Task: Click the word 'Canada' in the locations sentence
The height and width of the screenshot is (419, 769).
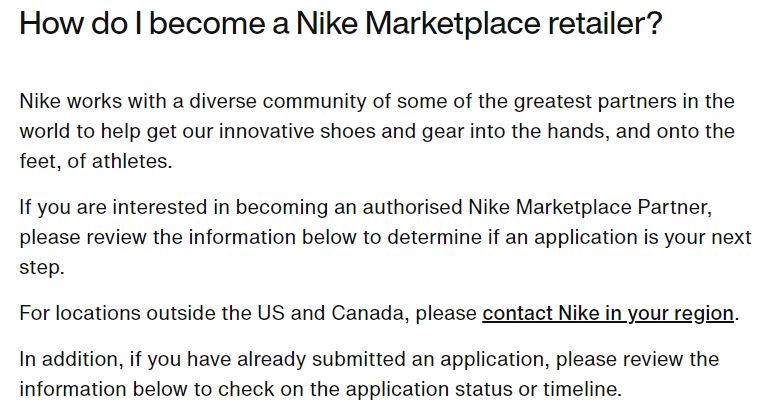Action: pyautogui.click(x=367, y=314)
